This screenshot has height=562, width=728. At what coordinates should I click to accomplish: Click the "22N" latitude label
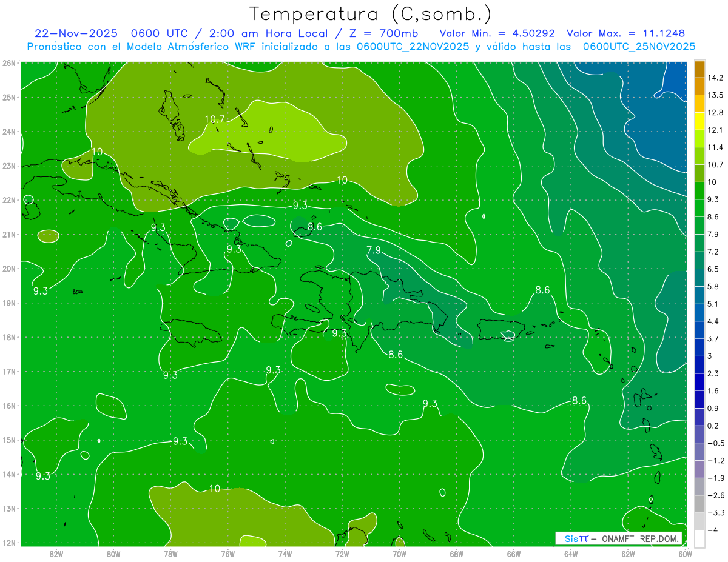[9, 200]
